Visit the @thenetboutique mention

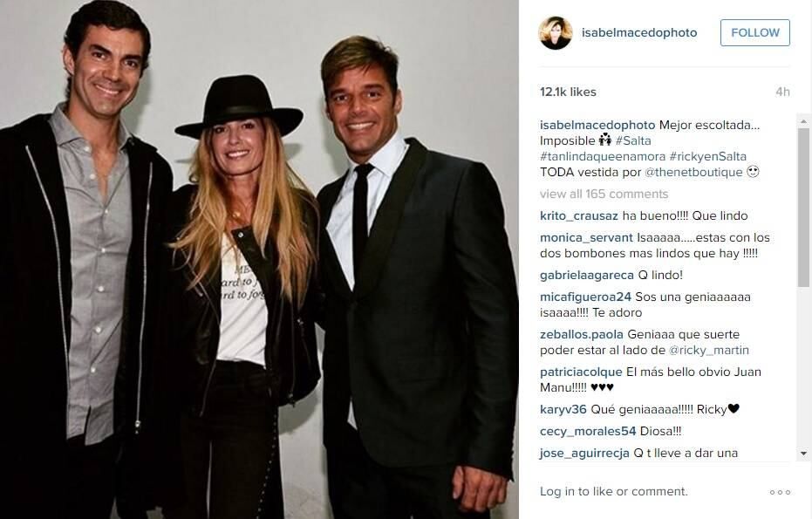pos(693,172)
